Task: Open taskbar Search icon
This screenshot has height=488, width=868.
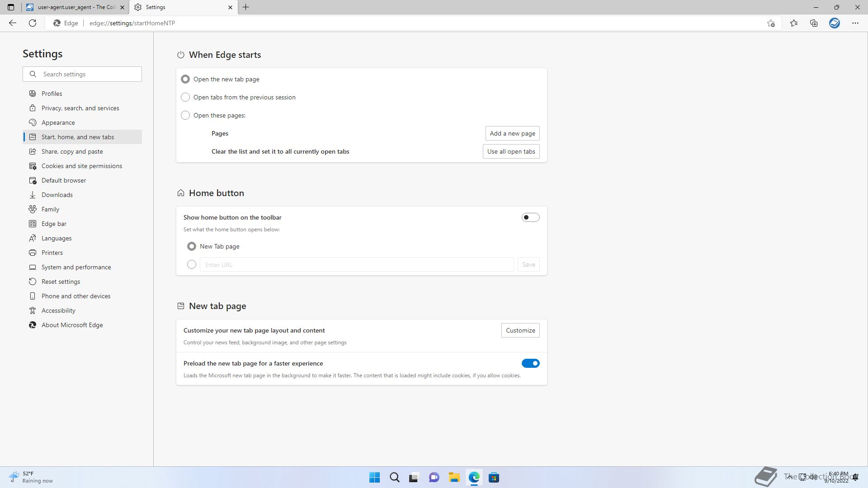Action: [x=394, y=478]
